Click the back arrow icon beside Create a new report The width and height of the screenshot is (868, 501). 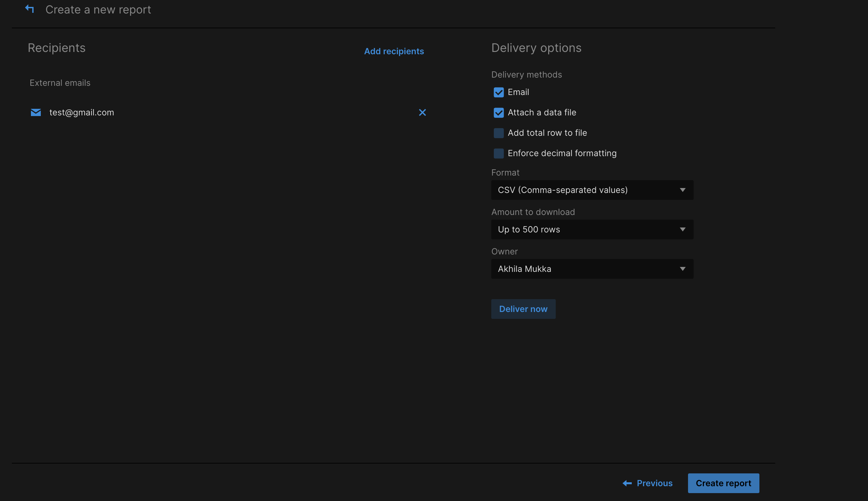30,9
